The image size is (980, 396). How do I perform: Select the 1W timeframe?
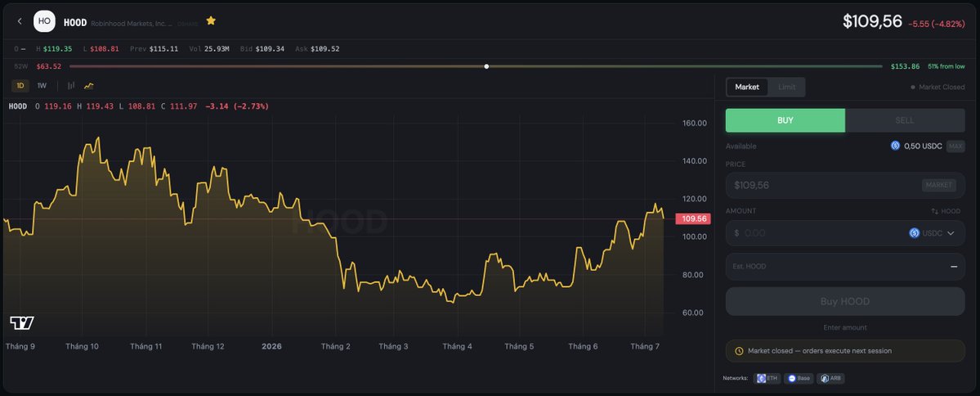[x=42, y=86]
